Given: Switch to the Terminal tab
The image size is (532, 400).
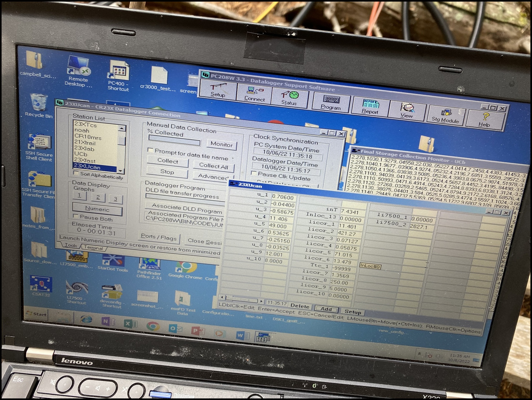Looking at the screenshot, I should (94, 248).
